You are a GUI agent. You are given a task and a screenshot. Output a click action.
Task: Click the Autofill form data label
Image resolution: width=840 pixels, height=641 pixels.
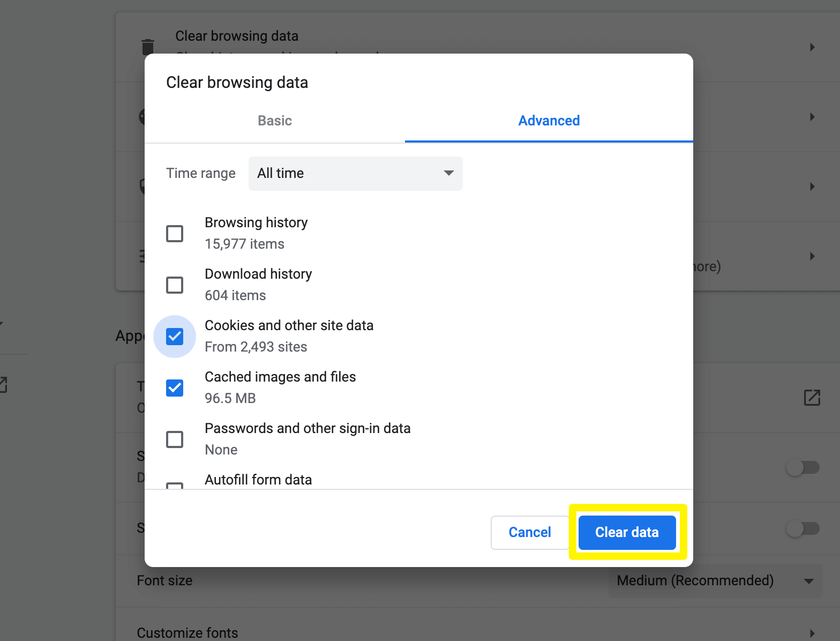[258, 480]
